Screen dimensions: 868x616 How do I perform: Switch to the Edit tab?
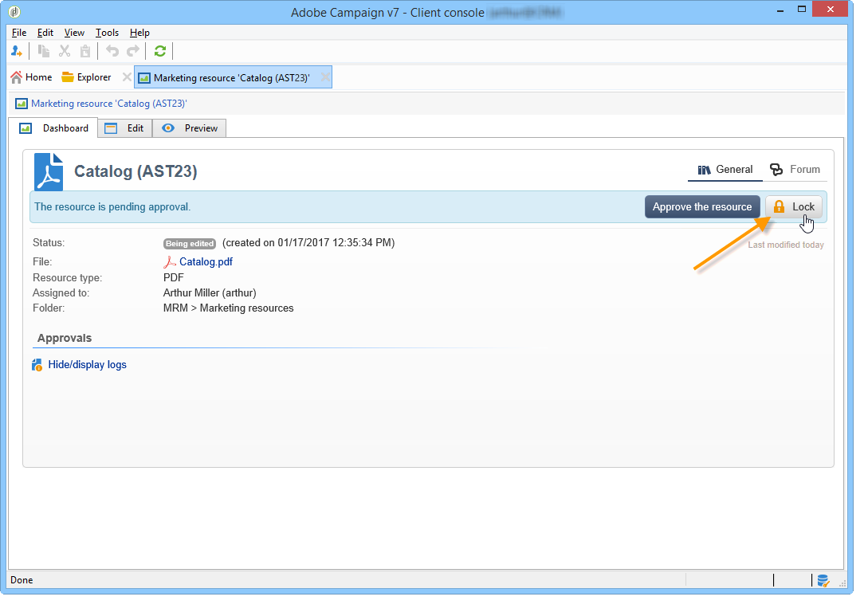[125, 128]
